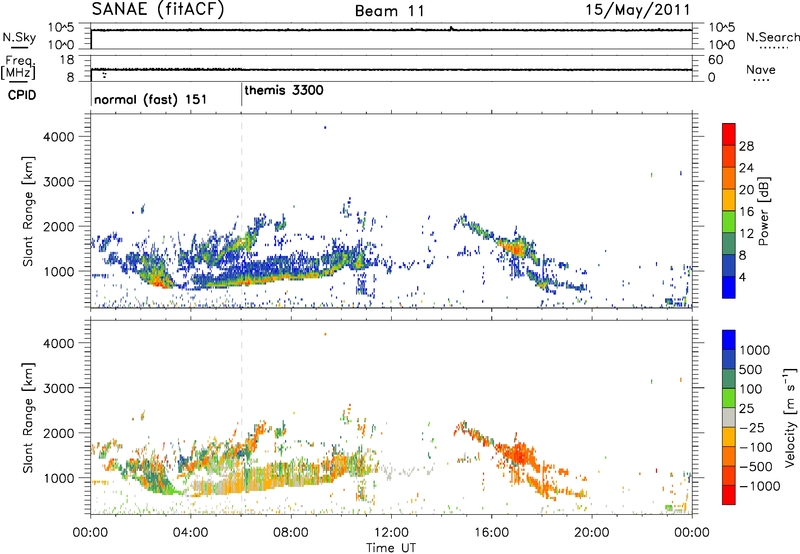Screen dimensions: 800x554
Task: Click Slant Range [km] label of power panel
Action: pos(28,211)
